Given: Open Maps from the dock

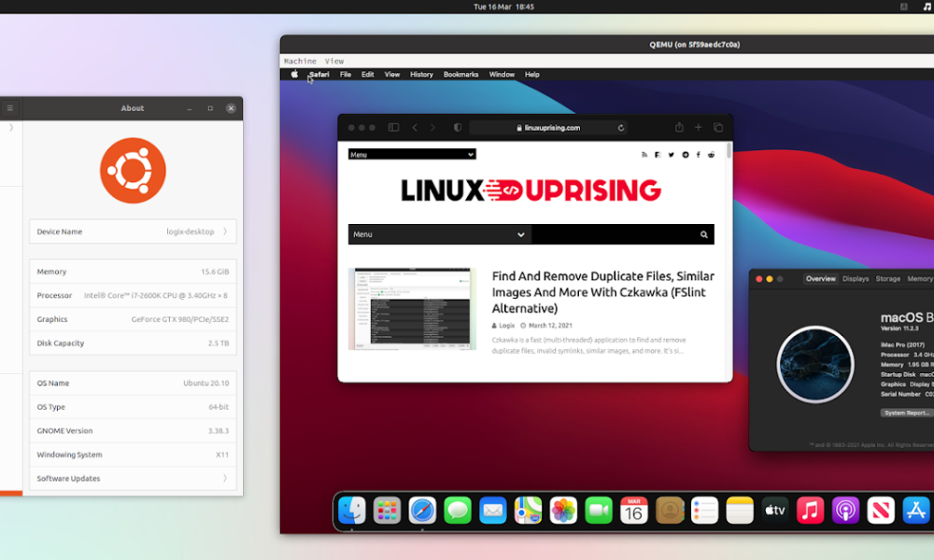Looking at the screenshot, I should (x=529, y=510).
